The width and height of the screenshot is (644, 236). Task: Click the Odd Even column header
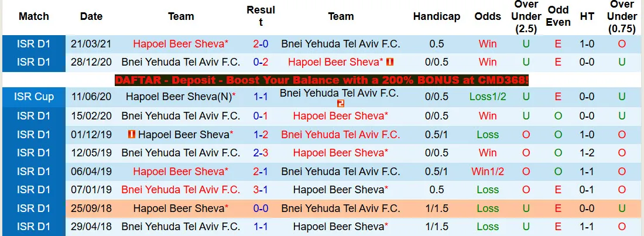[x=558, y=16]
